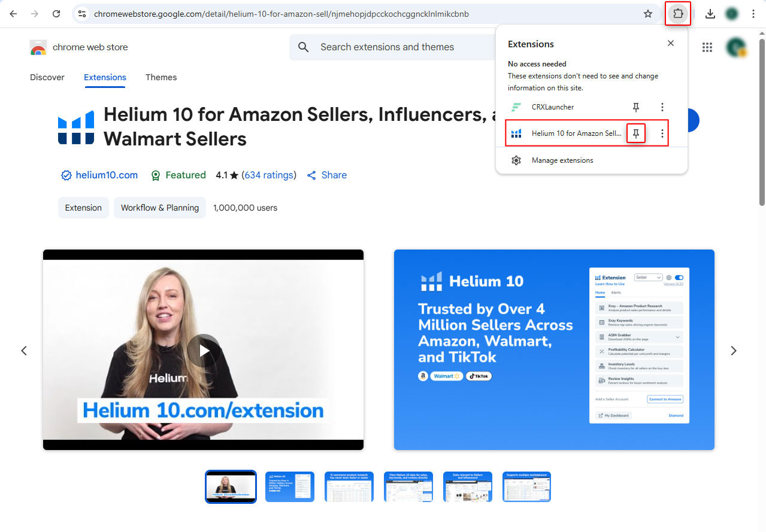Click the blue "Trusted by Over 4 Million Sellers" slide
The width and height of the screenshot is (766, 532).
click(x=554, y=349)
